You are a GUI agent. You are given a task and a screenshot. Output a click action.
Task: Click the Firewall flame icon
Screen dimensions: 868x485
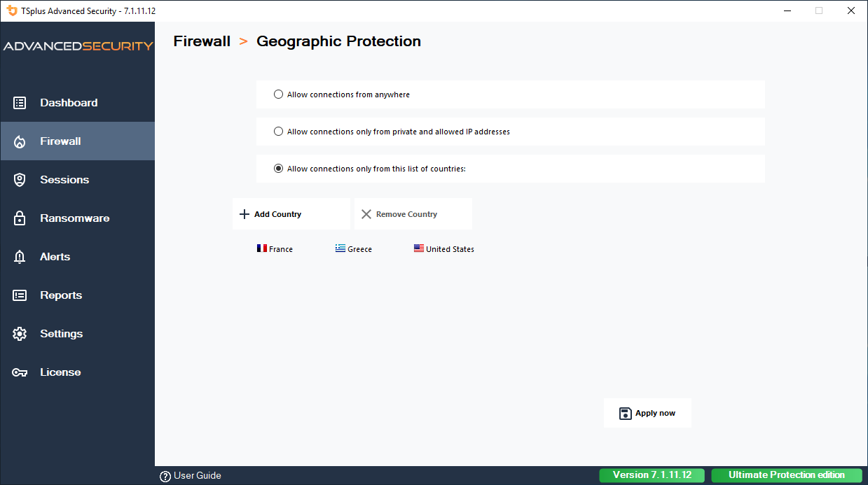click(x=20, y=141)
